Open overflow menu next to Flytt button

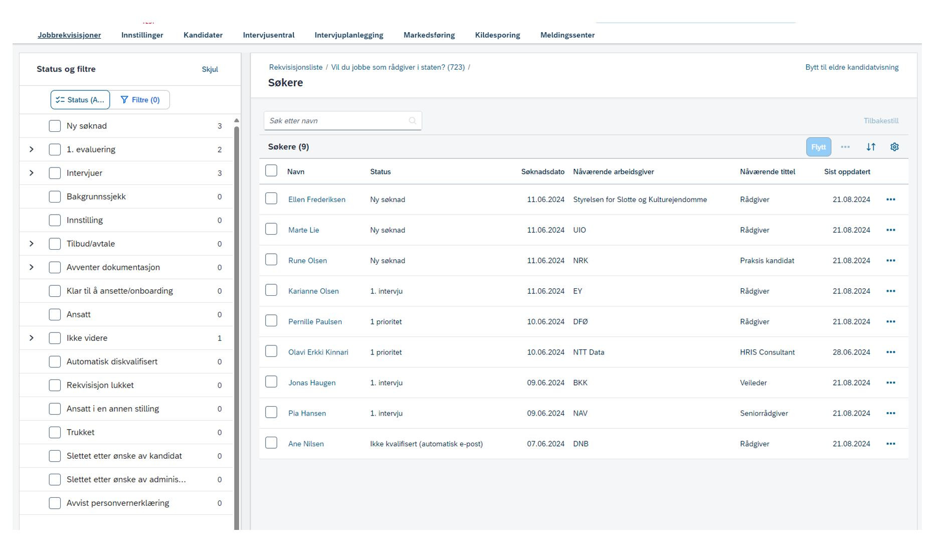point(845,147)
